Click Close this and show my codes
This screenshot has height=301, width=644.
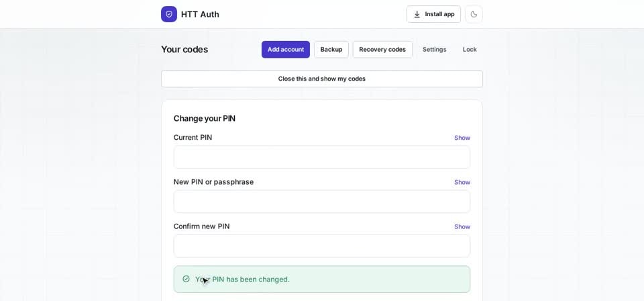(321, 79)
